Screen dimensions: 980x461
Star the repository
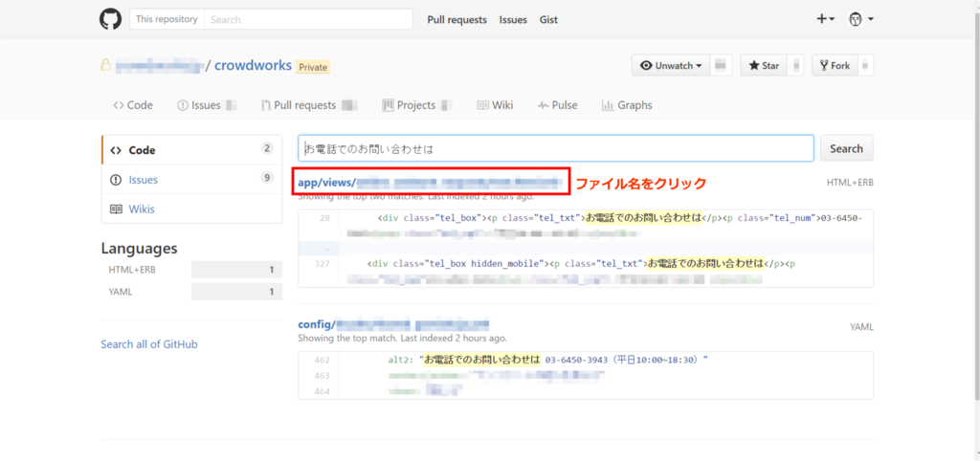pyautogui.click(x=764, y=65)
